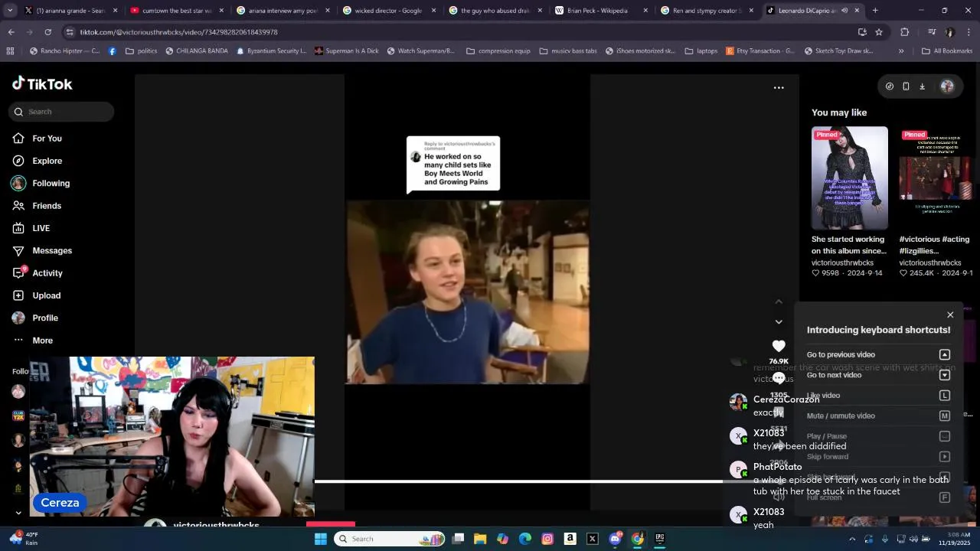Screen dimensions: 980x551
Task: Close the keyboard shortcuts popup
Action: [x=950, y=315]
